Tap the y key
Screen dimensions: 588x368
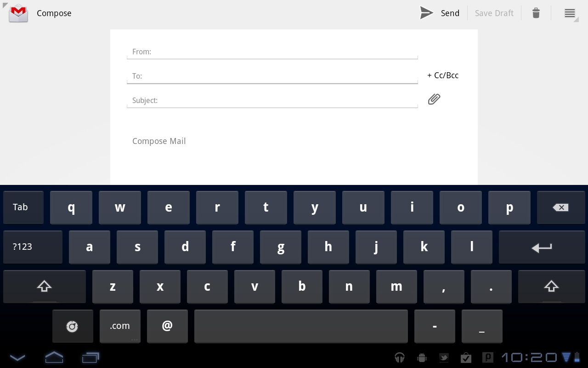click(315, 207)
